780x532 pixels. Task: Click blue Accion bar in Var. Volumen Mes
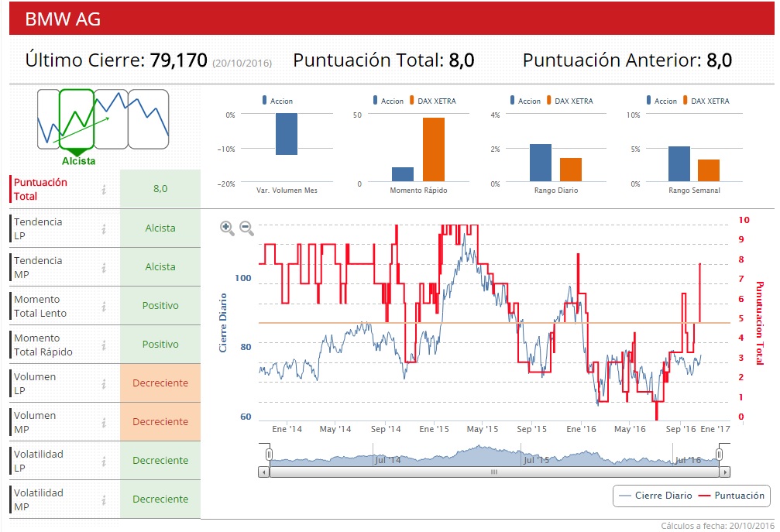click(287, 134)
